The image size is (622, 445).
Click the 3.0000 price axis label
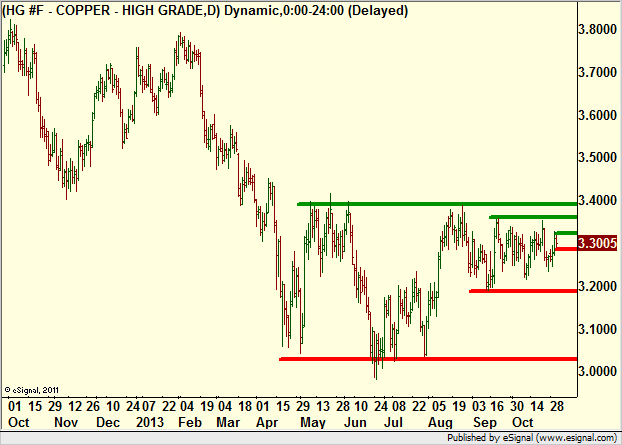pyautogui.click(x=598, y=371)
